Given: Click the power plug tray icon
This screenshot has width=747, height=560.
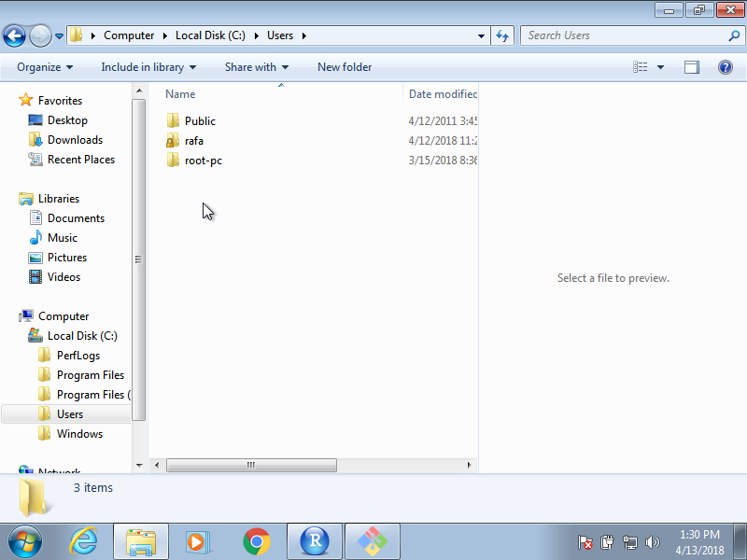Looking at the screenshot, I should coord(608,542).
